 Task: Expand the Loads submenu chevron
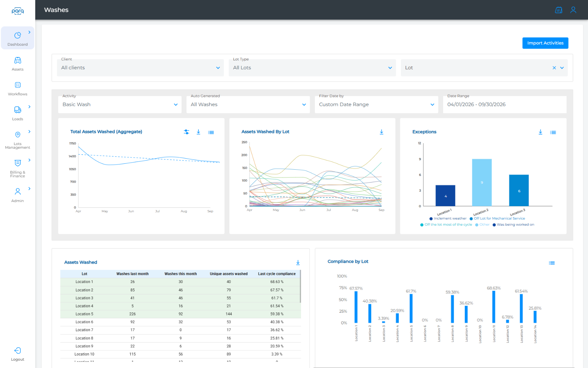point(29,107)
